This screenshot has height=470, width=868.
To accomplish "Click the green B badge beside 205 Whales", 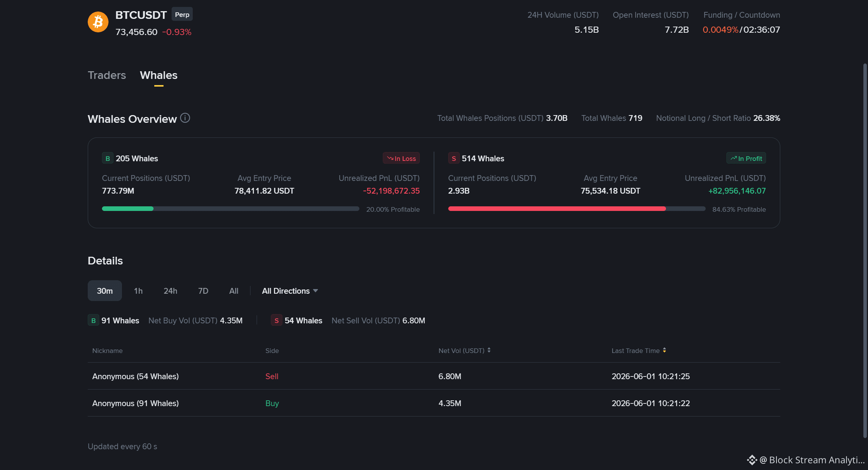I will click(x=107, y=158).
